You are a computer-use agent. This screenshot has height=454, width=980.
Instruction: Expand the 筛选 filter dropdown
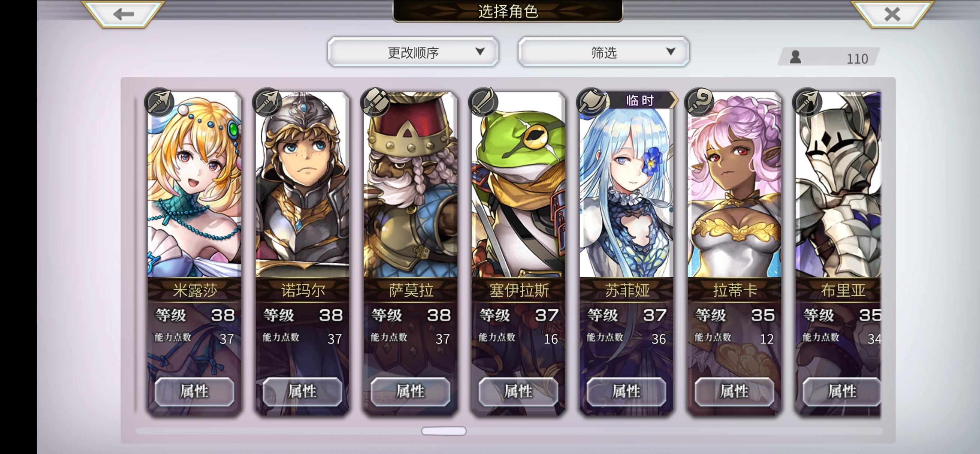[x=604, y=52]
